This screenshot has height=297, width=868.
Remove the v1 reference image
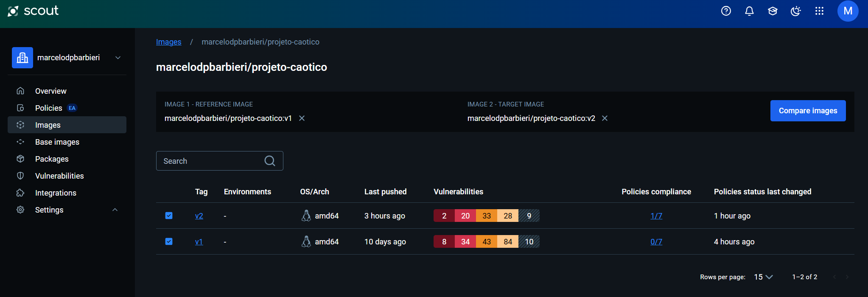302,118
